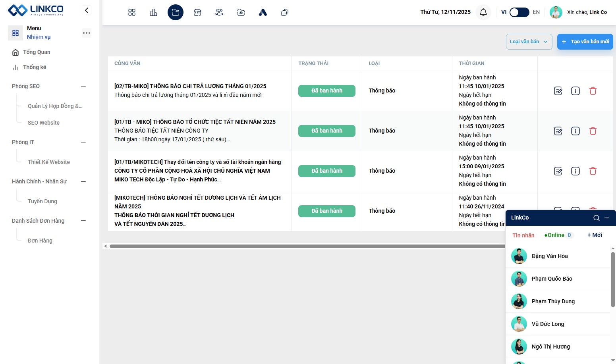Switch to the Tin nhắn tab in chat
The width and height of the screenshot is (616, 364).
(x=523, y=235)
